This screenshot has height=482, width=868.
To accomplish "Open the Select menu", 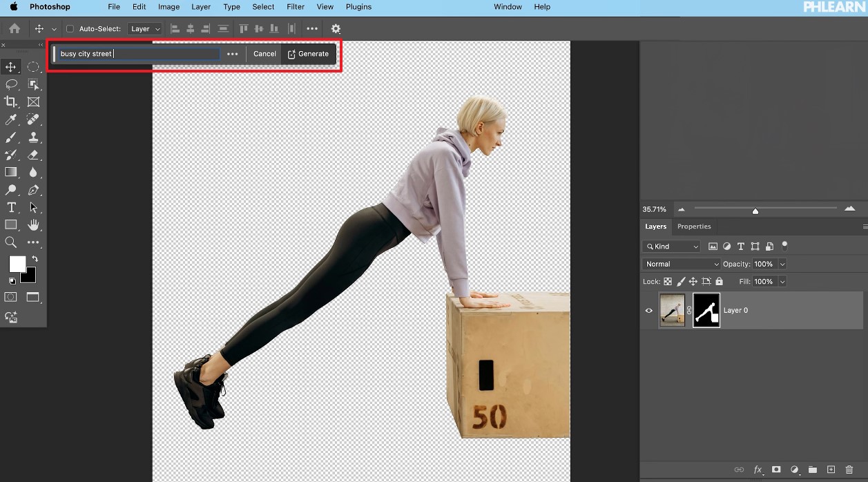I will [263, 7].
